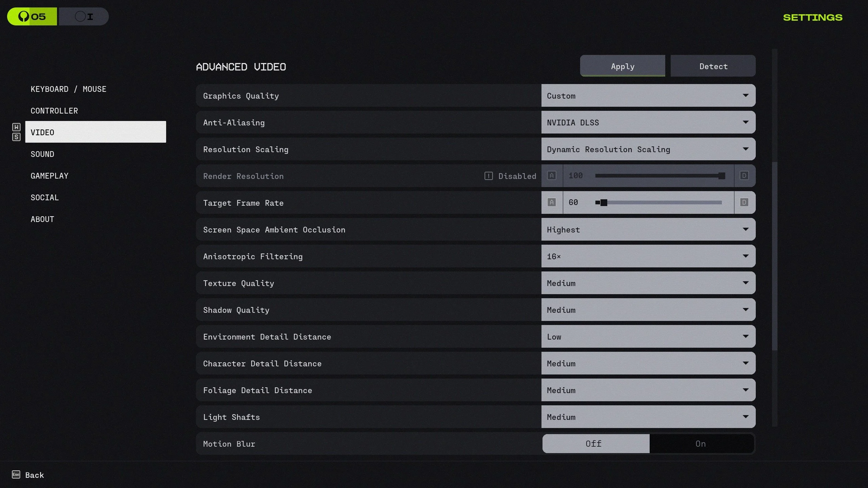Screen dimensions: 868x488
Task: Click the settings list vertical scrollbar
Action: [x=774, y=256]
